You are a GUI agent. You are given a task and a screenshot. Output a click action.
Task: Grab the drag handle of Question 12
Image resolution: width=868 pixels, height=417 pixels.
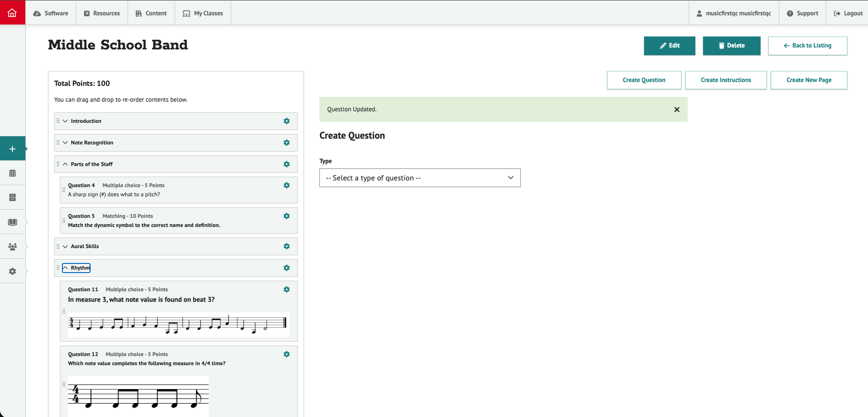click(x=64, y=384)
